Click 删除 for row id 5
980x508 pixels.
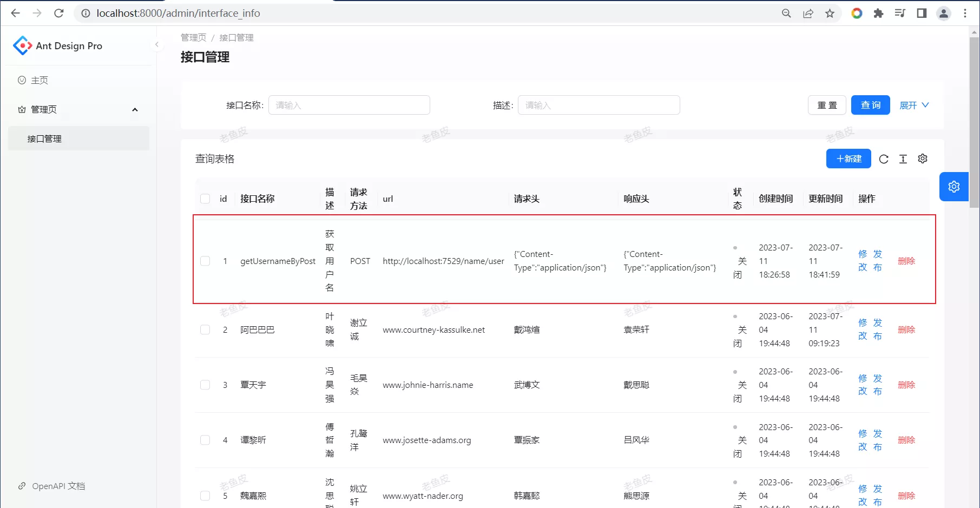[906, 496]
